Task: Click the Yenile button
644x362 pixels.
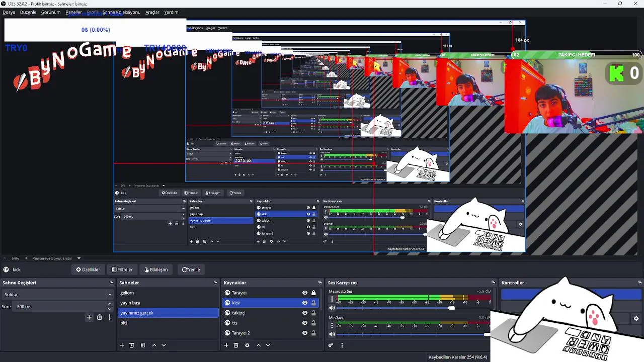Action: [x=191, y=269]
